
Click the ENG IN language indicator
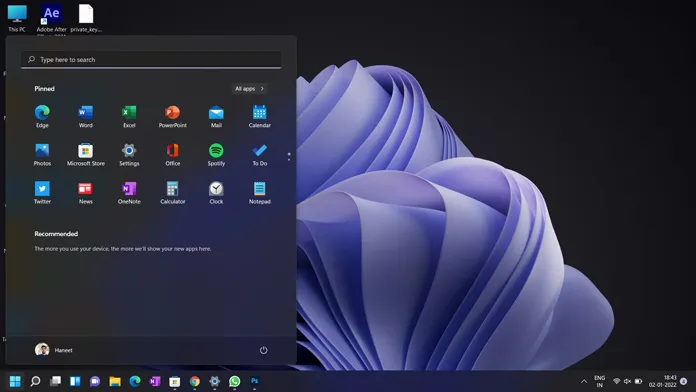pos(600,381)
